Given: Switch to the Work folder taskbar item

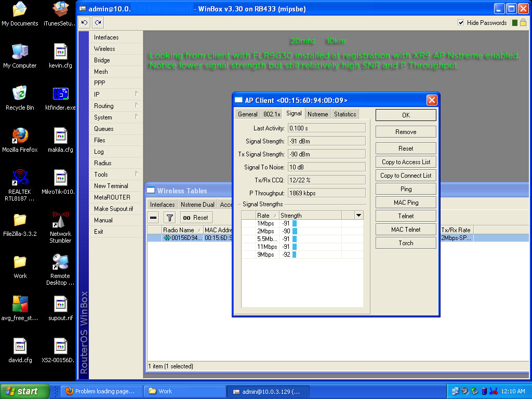Looking at the screenshot, I should coord(185,391).
